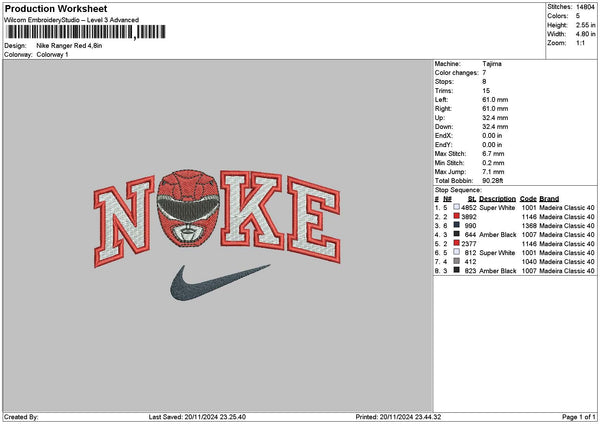Click navy swatch in stop 3 row
This screenshot has height=424, width=600.
(x=457, y=225)
